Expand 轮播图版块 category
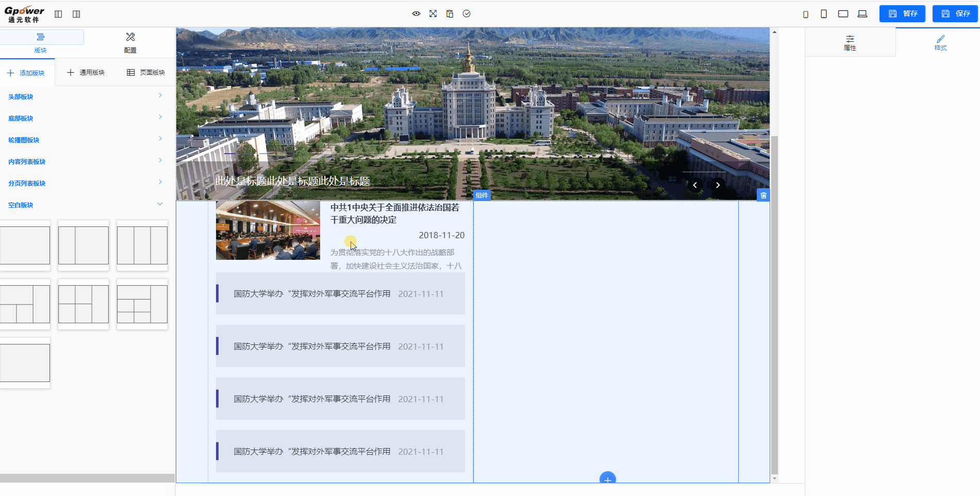This screenshot has height=496, width=980. coord(85,140)
